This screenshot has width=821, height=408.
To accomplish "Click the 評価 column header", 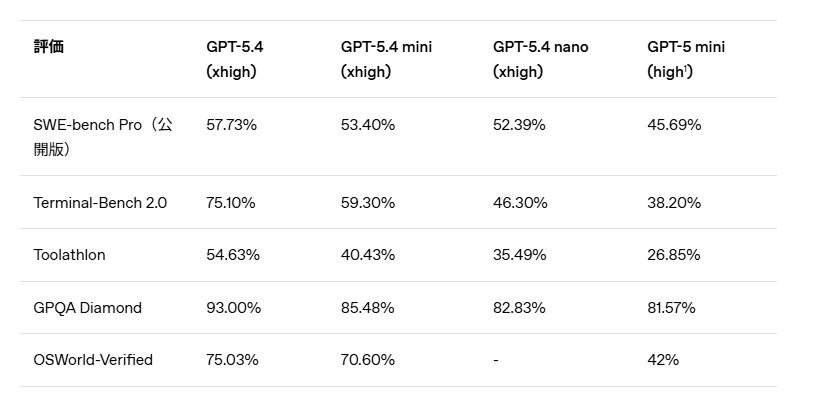I will 49,47.
